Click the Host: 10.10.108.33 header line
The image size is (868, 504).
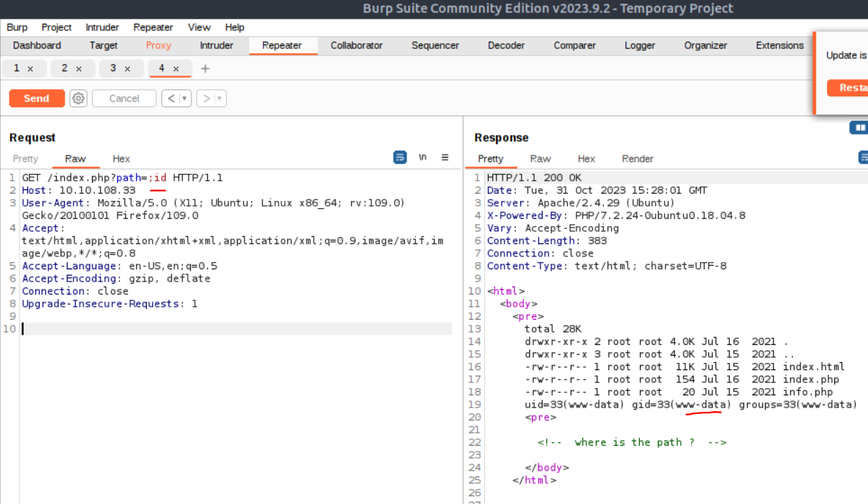[x=78, y=190]
